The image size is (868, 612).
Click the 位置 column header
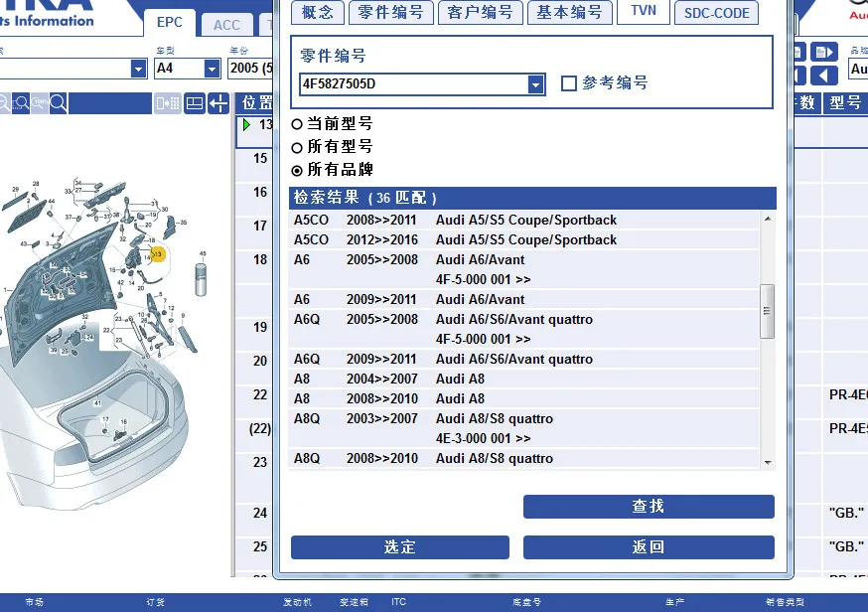pos(256,102)
